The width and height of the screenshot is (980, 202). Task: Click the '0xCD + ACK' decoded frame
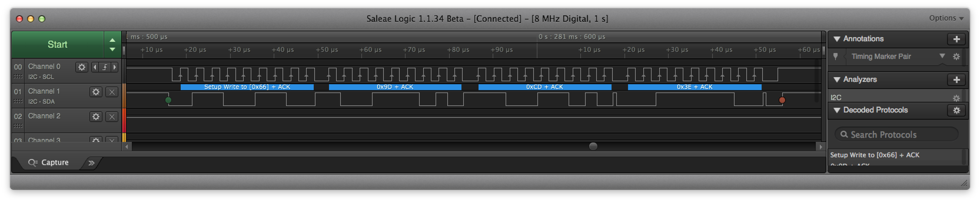coord(544,87)
